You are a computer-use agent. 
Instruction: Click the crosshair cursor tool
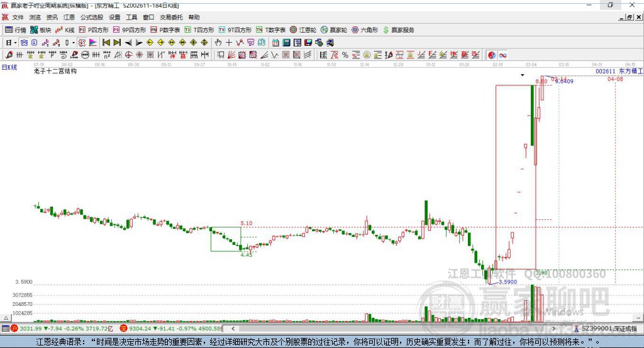tap(229, 43)
